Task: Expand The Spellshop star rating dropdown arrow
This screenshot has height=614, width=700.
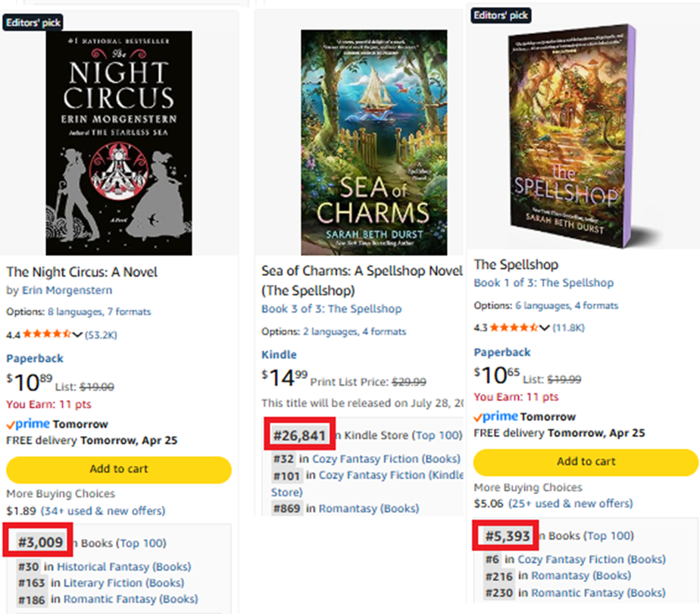Action: 545,327
